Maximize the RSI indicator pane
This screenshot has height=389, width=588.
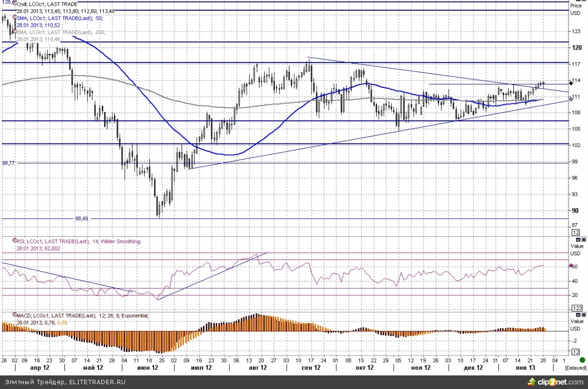[577, 240]
